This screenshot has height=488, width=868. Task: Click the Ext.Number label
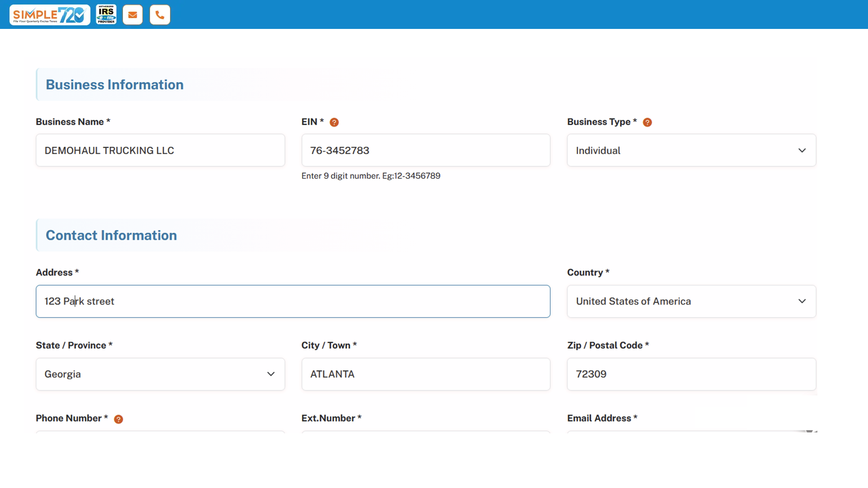click(331, 418)
